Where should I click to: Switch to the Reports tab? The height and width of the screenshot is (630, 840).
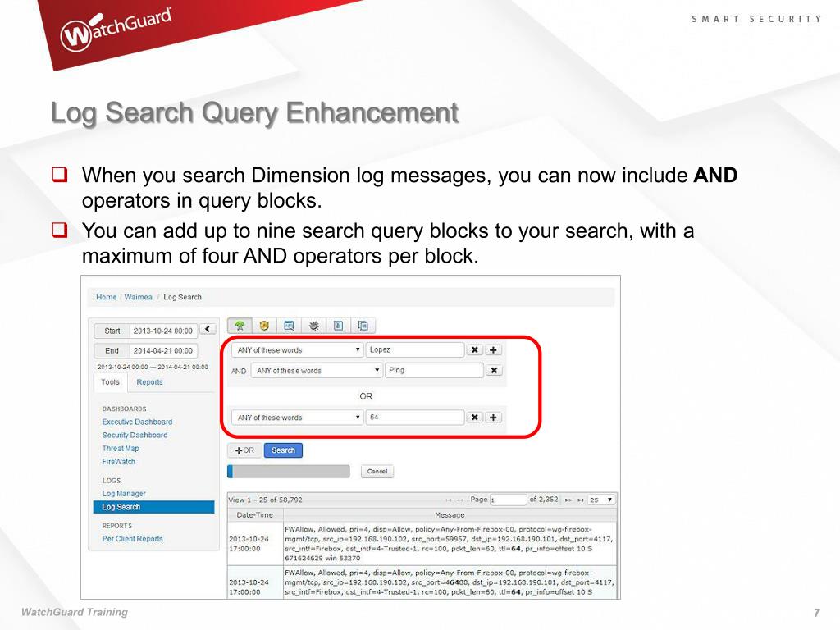[149, 382]
